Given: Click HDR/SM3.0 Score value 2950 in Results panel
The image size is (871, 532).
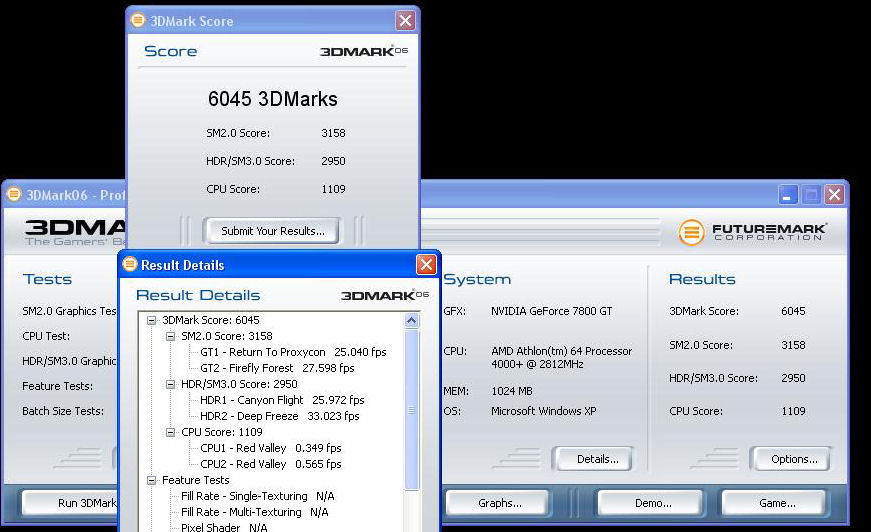Looking at the screenshot, I should point(793,378).
